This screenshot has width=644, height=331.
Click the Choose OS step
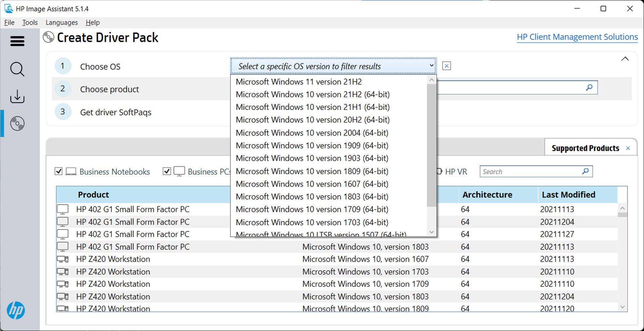click(x=100, y=66)
